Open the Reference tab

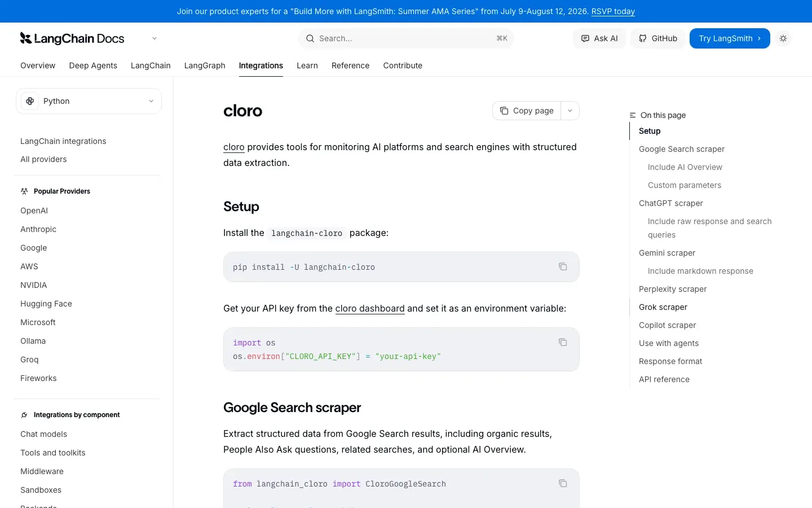[350, 65]
